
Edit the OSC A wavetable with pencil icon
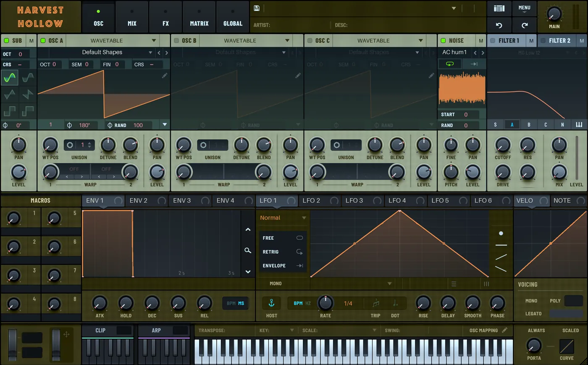[x=165, y=75]
